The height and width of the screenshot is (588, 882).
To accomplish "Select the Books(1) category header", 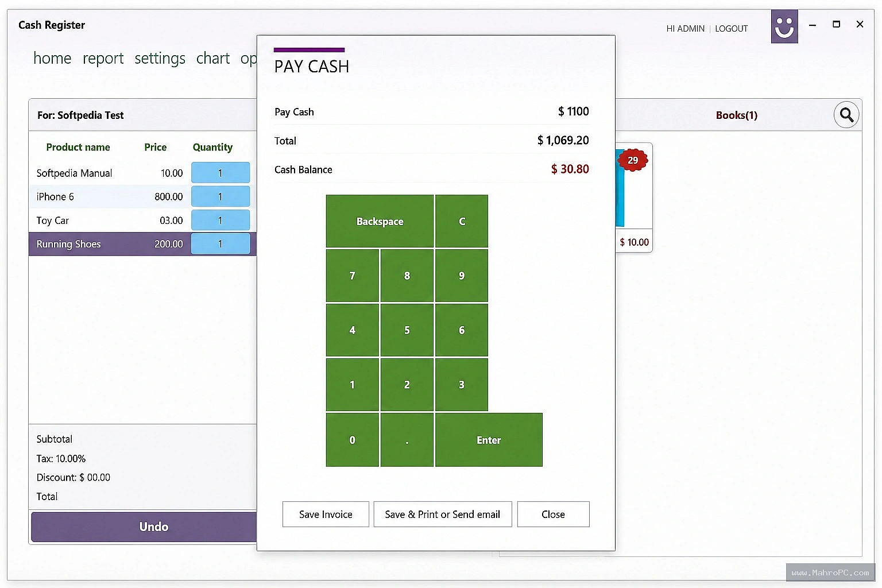I will [737, 115].
